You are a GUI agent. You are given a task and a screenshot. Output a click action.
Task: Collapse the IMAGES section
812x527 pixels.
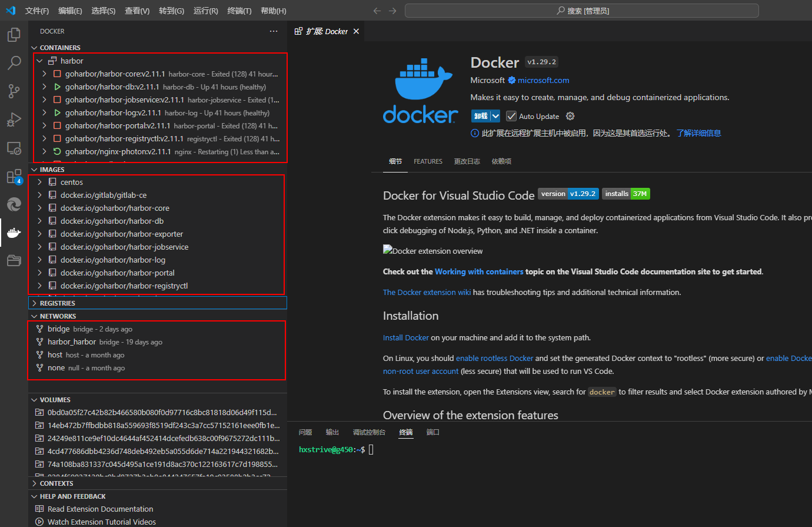pos(34,170)
